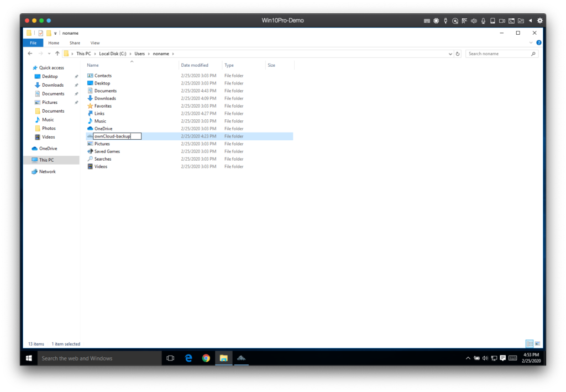This screenshot has width=566, height=392.
Task: Open Action Center notifications icon
Action: pyautogui.click(x=503, y=358)
